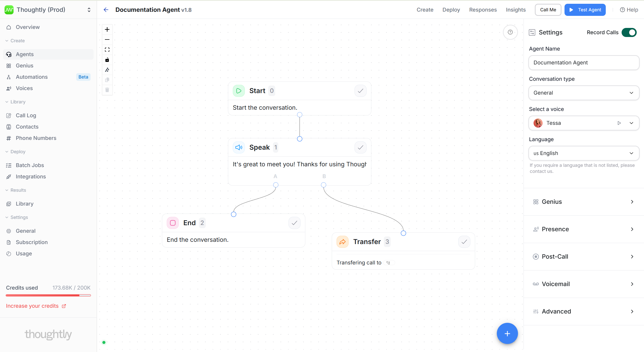Image resolution: width=644 pixels, height=352 pixels.
Task: Click the fit view icon in canvas toolbar
Action: pos(107,50)
